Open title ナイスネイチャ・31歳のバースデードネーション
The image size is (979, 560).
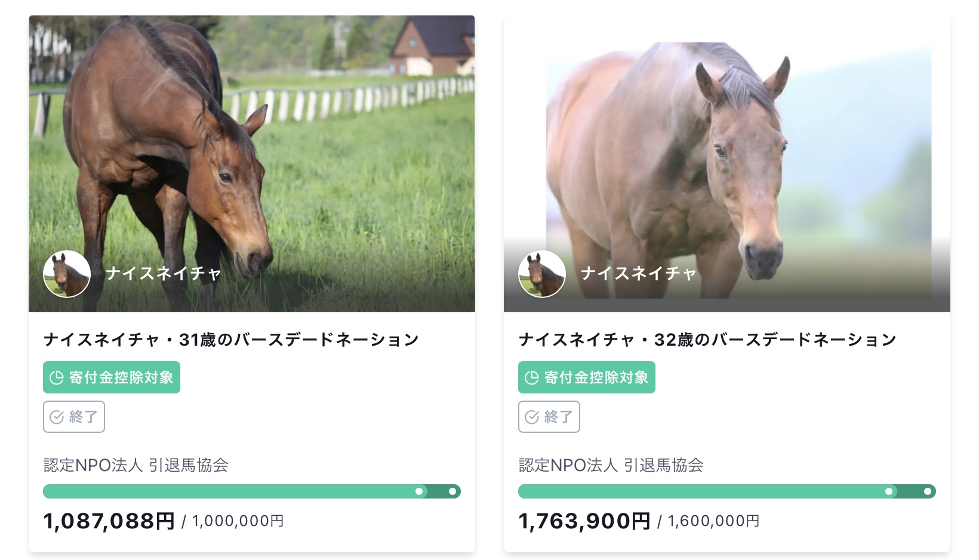click(231, 340)
